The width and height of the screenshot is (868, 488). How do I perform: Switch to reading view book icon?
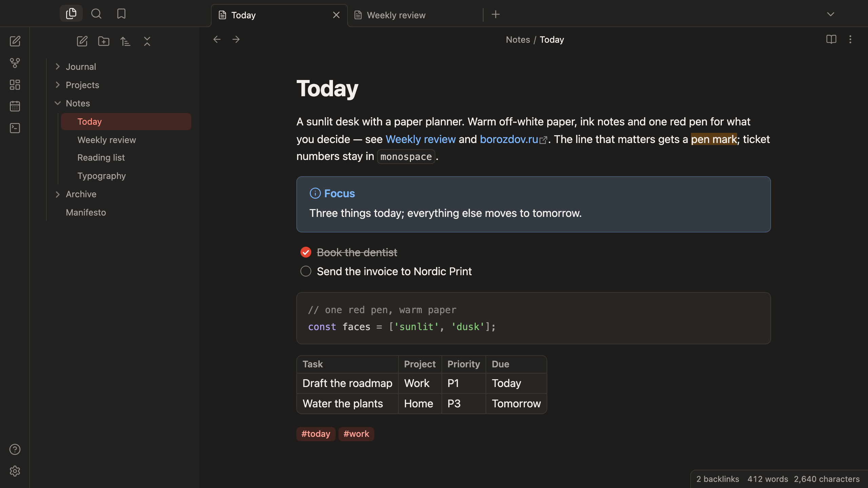click(831, 39)
